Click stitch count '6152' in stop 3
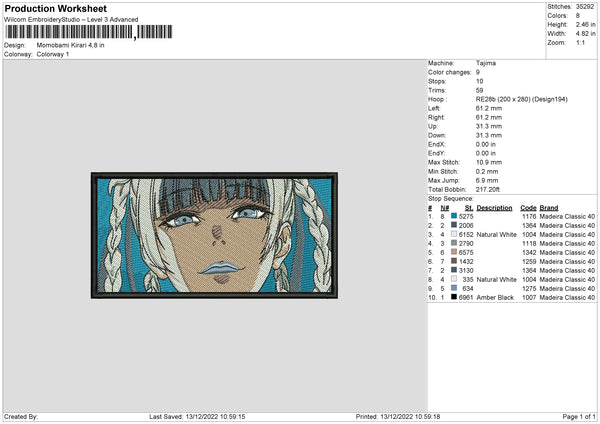The width and height of the screenshot is (600, 424). [x=466, y=234]
